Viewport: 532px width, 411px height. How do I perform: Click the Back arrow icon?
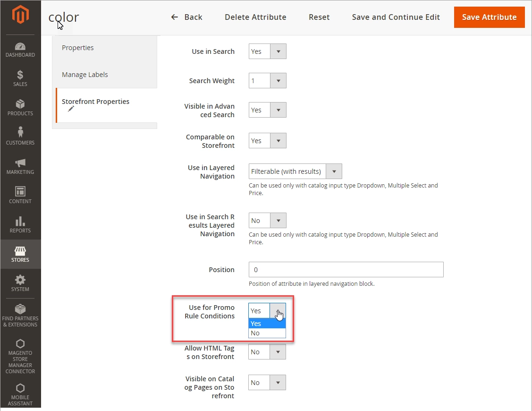[174, 17]
